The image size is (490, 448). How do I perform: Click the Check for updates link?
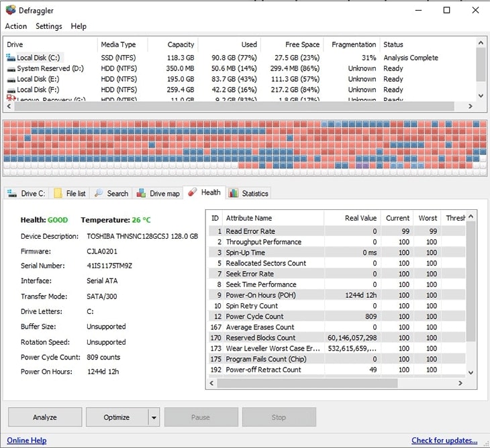pos(444,441)
